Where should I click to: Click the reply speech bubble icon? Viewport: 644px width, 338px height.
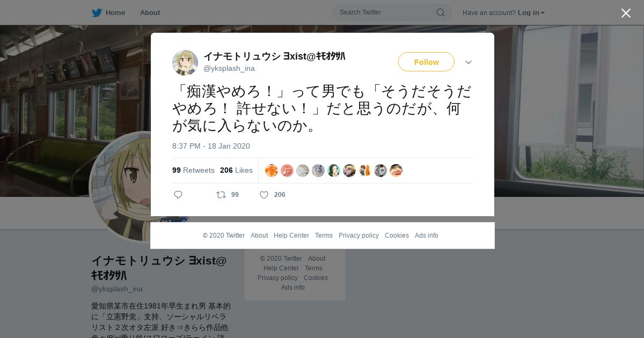point(178,195)
